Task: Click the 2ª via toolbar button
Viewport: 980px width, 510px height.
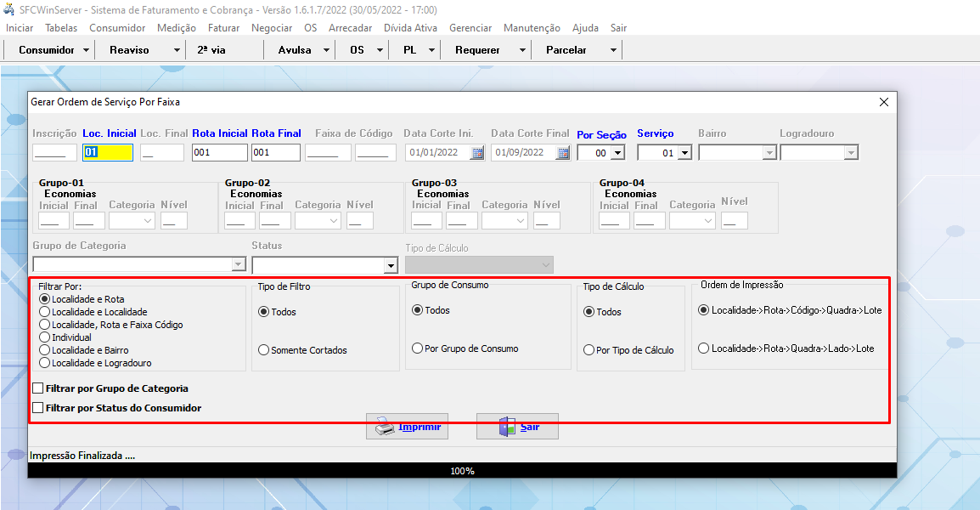Action: [x=211, y=50]
